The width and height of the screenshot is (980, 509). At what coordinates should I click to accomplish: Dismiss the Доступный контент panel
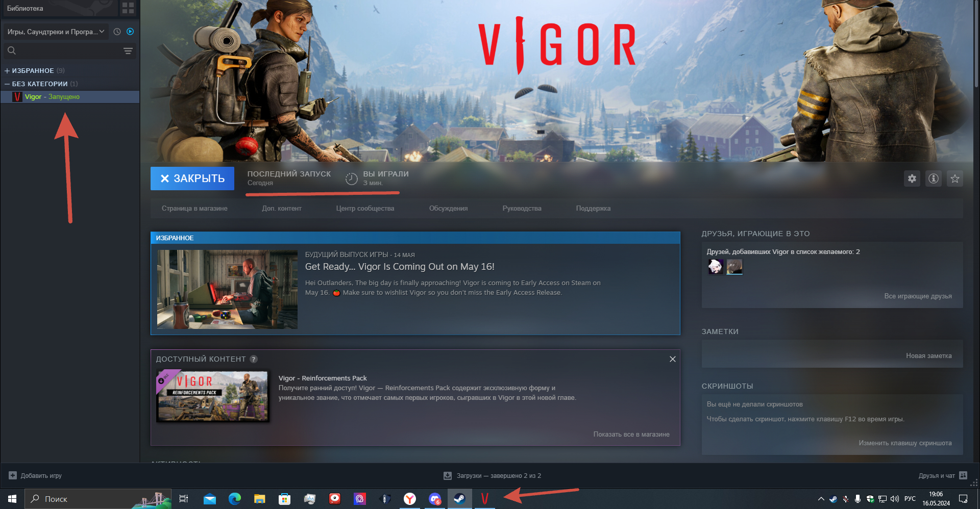tap(672, 359)
